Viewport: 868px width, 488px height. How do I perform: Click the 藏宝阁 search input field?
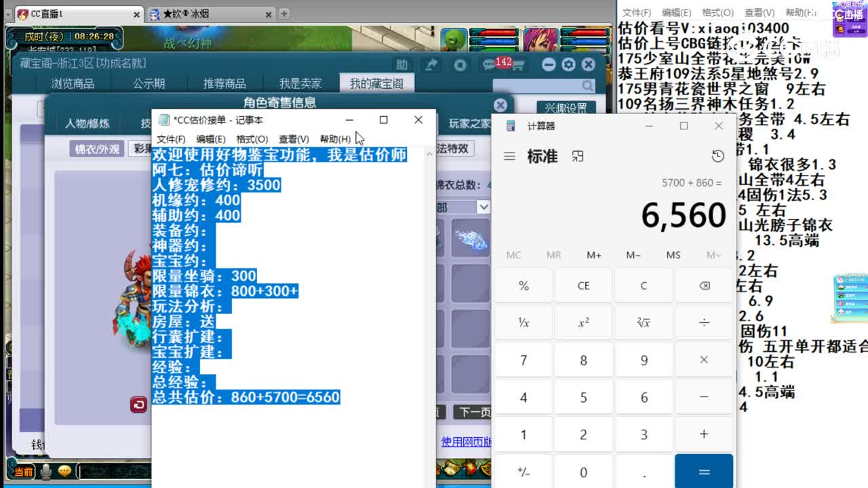tap(537, 85)
